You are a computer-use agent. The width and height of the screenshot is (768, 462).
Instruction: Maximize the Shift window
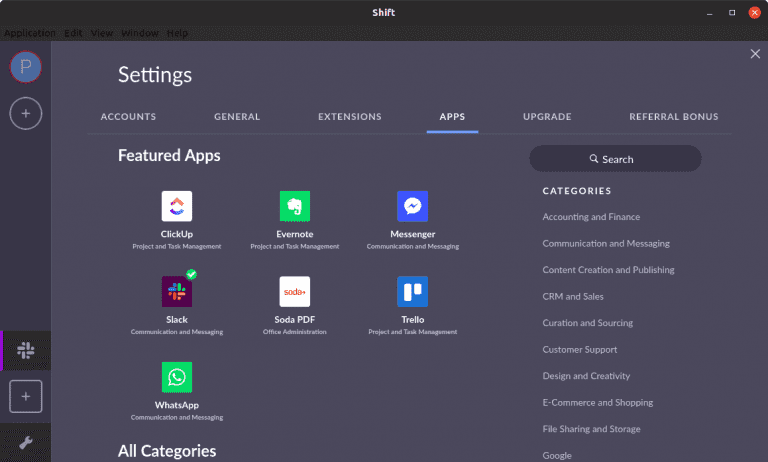tap(732, 13)
